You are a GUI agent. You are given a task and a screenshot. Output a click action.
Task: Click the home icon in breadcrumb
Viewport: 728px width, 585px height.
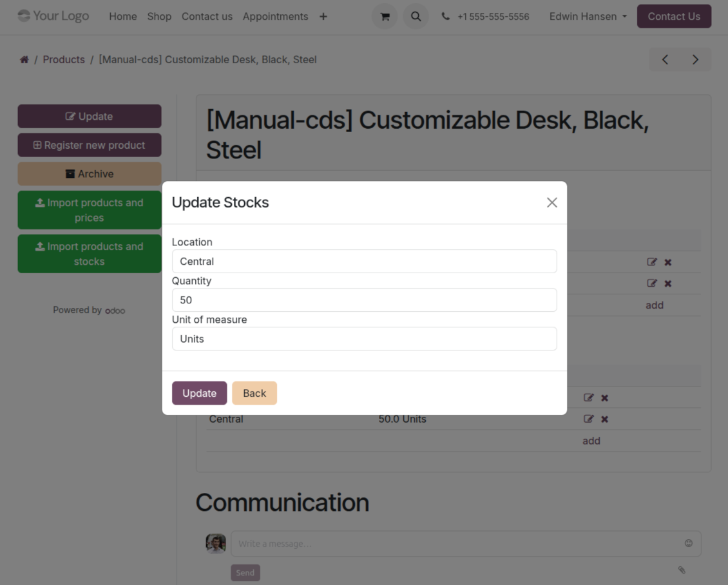coord(24,60)
